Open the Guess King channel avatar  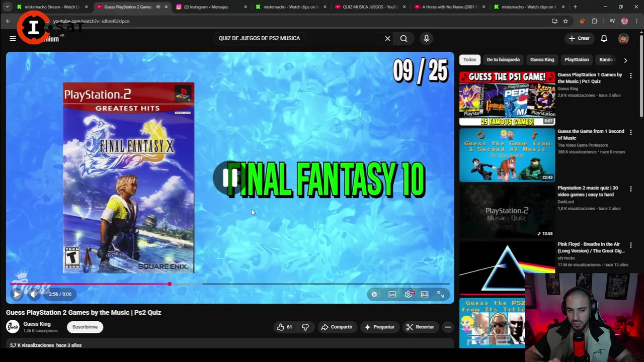(x=13, y=327)
